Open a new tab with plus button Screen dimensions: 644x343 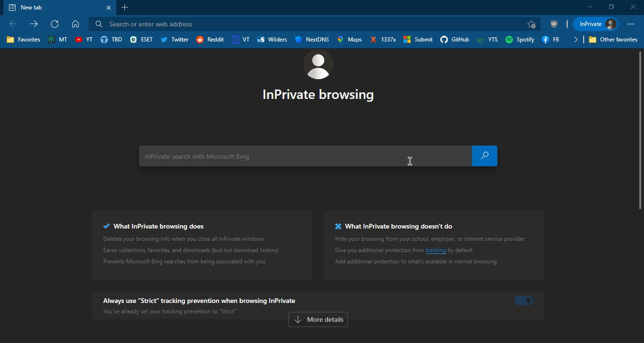(x=124, y=8)
